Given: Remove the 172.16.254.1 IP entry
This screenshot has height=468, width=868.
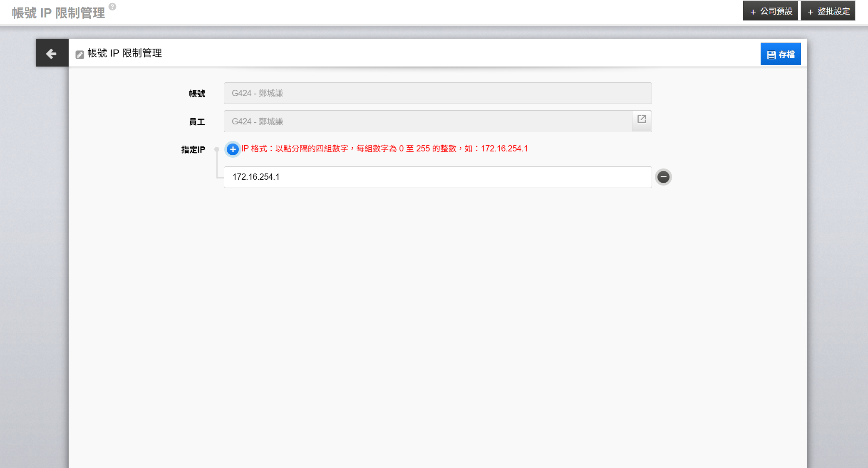Looking at the screenshot, I should coord(663,177).
